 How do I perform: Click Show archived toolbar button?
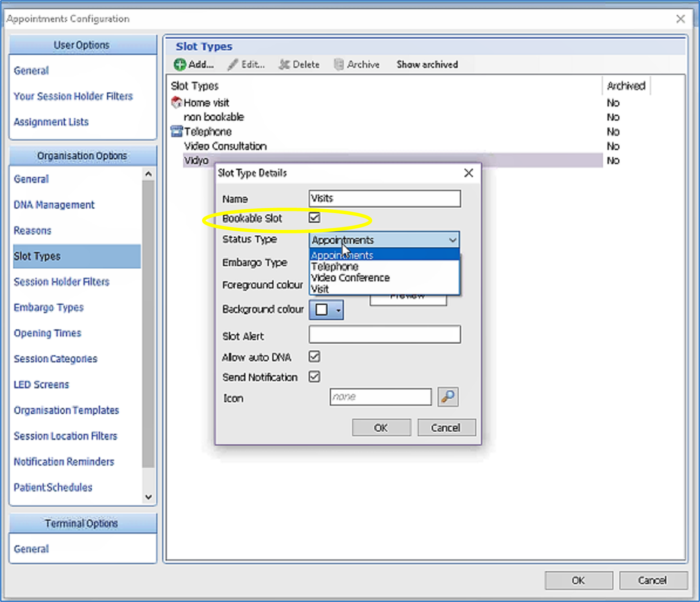click(x=427, y=65)
